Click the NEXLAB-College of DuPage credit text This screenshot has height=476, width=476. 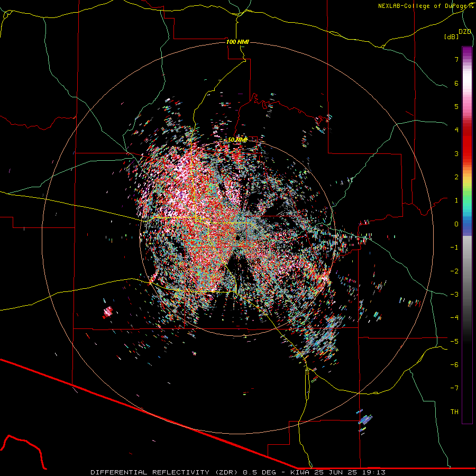425,6
